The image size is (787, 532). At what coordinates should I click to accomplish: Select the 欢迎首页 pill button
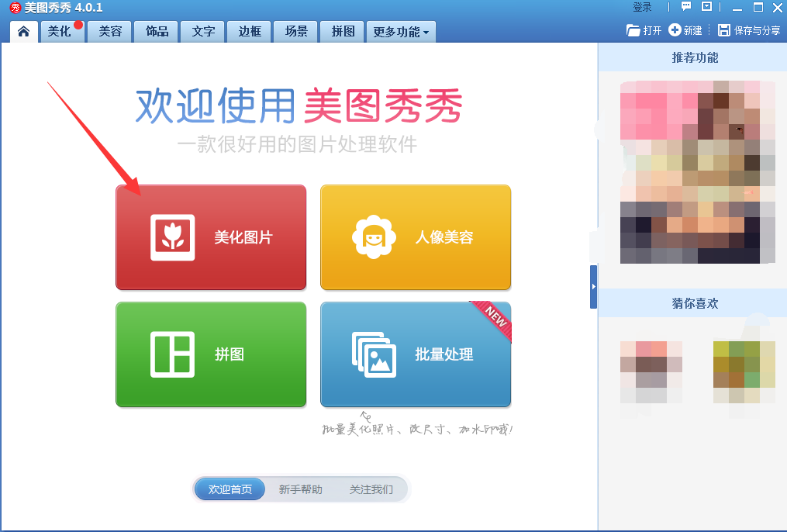pos(230,489)
